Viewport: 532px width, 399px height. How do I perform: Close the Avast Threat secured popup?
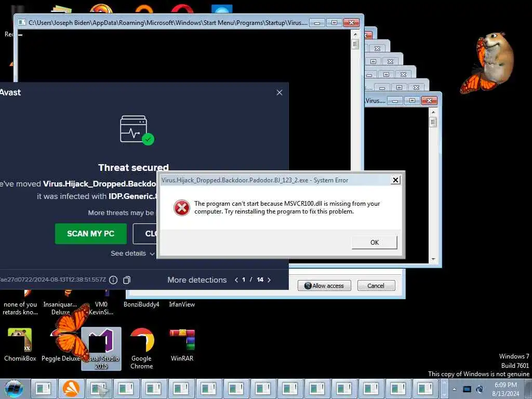click(x=279, y=92)
